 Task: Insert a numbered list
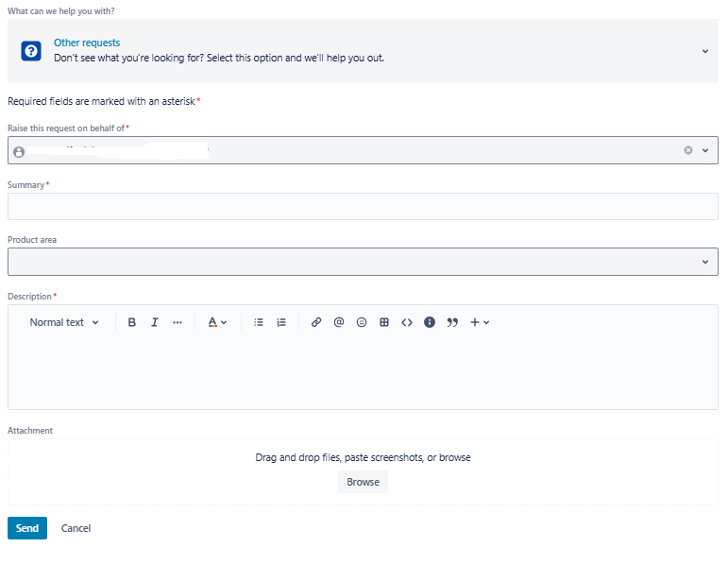pos(281,322)
